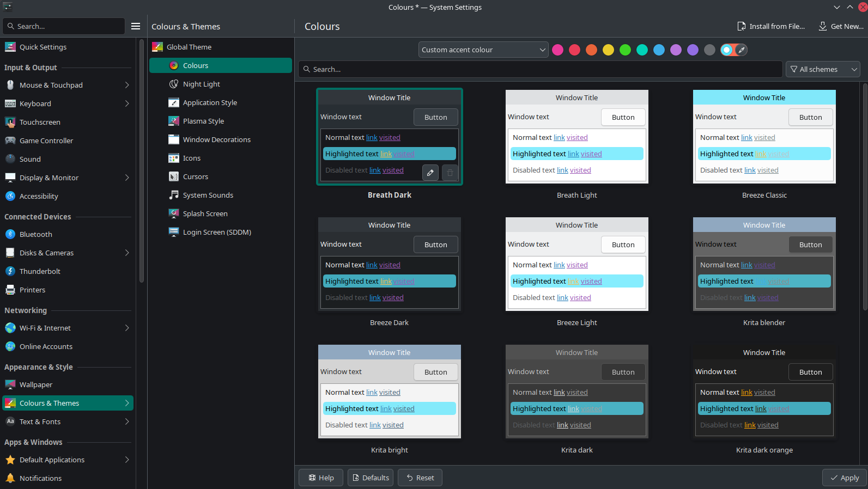Apply the colour scheme changes
Image resolution: width=868 pixels, height=489 pixels.
coord(844,478)
